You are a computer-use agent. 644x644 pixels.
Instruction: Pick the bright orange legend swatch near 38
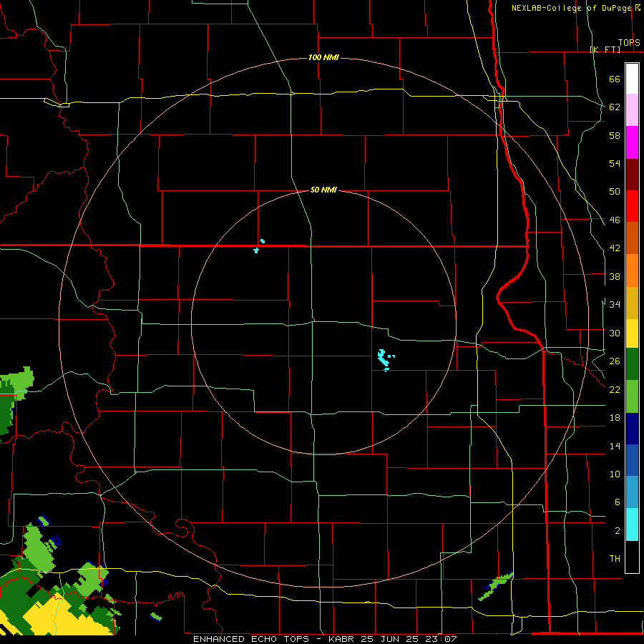(632, 270)
